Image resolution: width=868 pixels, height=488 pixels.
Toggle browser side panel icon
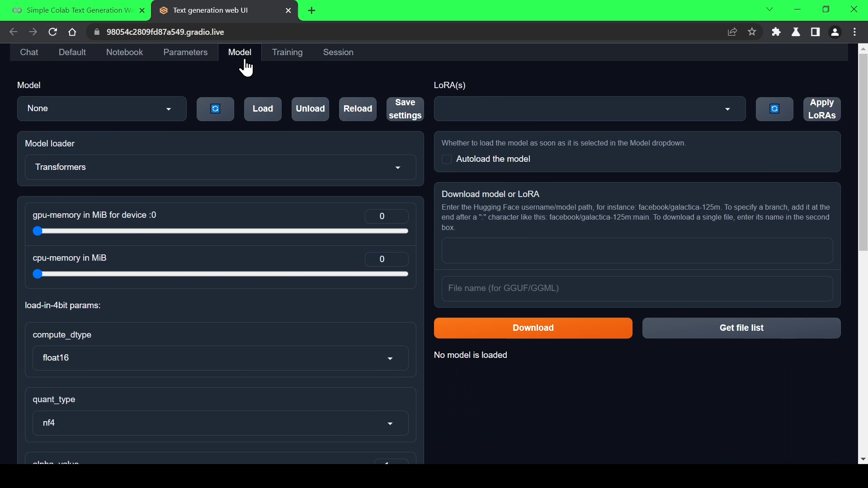pyautogui.click(x=815, y=32)
